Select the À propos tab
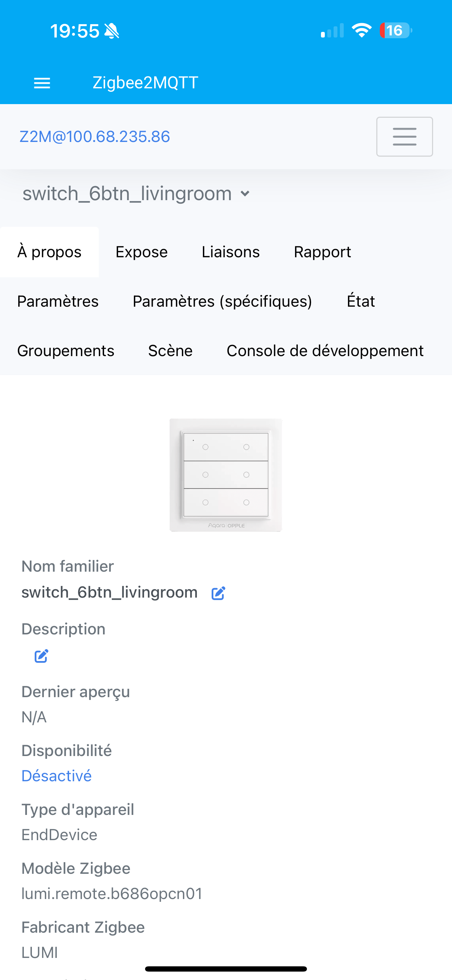The width and height of the screenshot is (452, 980). (49, 252)
